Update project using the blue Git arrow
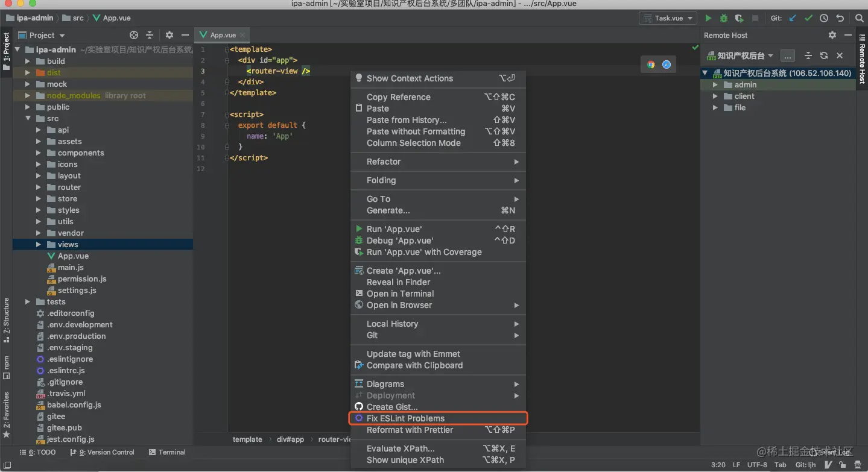868x472 pixels. [793, 18]
